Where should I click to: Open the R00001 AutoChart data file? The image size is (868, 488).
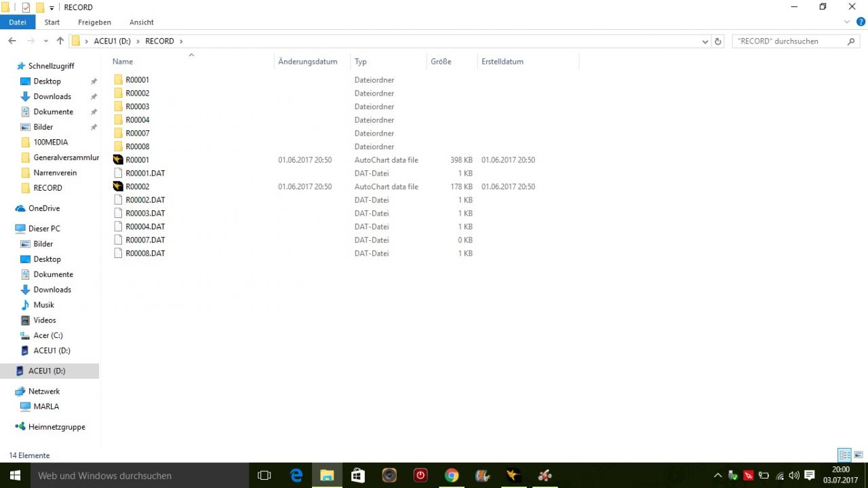click(x=137, y=160)
